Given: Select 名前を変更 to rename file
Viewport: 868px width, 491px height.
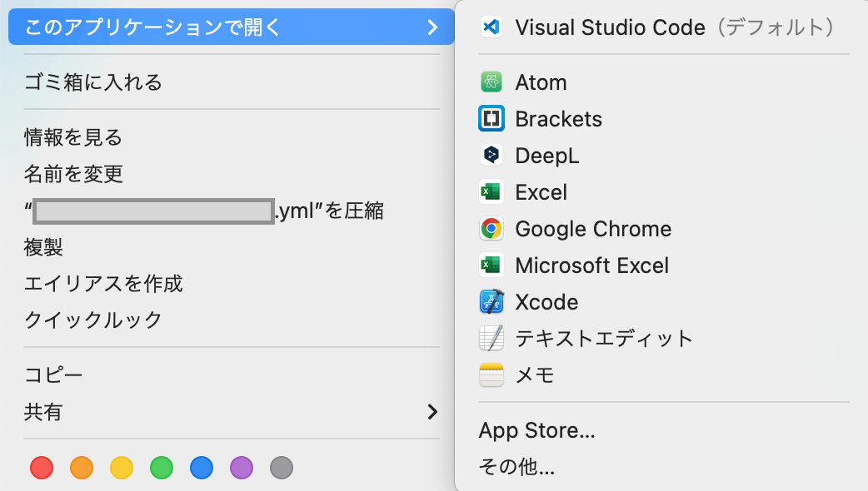Looking at the screenshot, I should [x=73, y=174].
